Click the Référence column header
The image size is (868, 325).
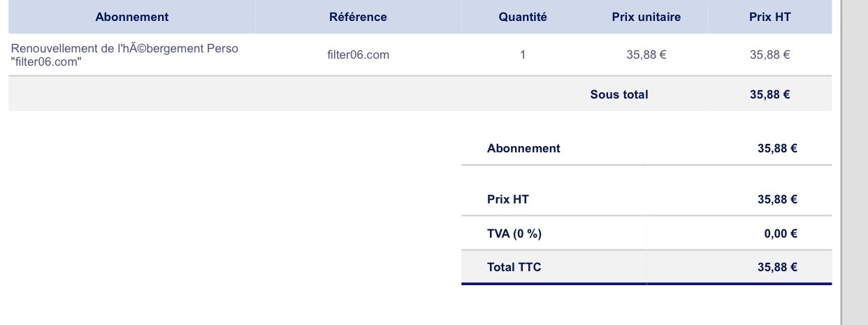click(x=358, y=17)
